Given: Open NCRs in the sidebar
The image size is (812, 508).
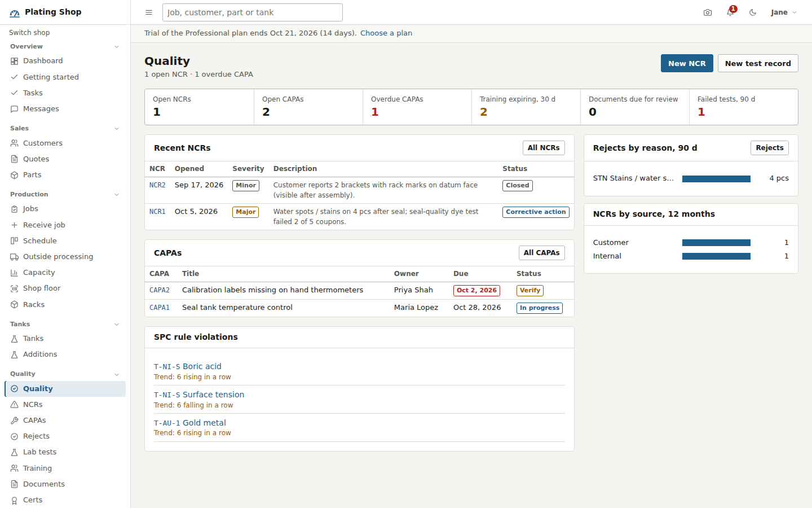Looking at the screenshot, I should [65, 405].
